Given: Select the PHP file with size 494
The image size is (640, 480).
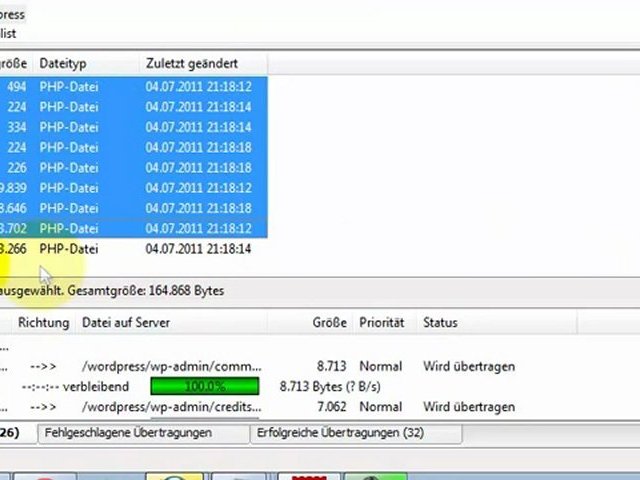Looking at the screenshot, I should tap(68, 87).
